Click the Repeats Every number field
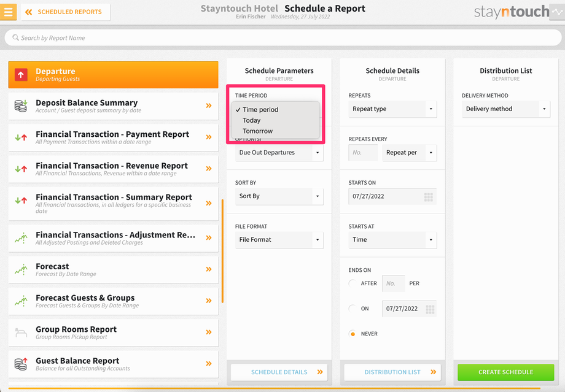The image size is (565, 392). coord(363,153)
